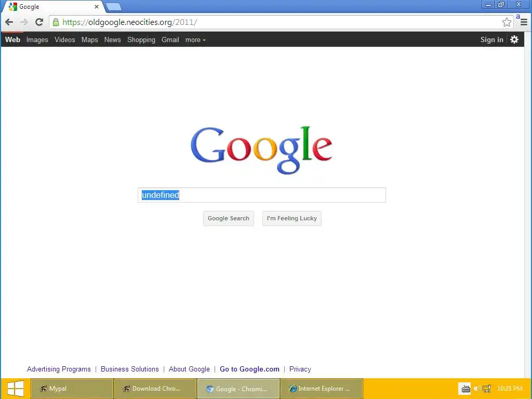
Task: Open Google settings gear icon
Action: click(514, 39)
